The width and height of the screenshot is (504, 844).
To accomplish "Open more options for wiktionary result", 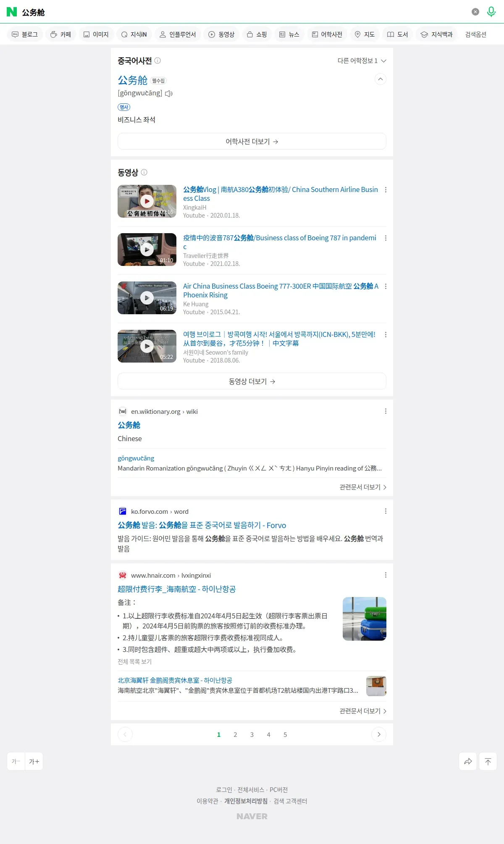I will pyautogui.click(x=386, y=411).
